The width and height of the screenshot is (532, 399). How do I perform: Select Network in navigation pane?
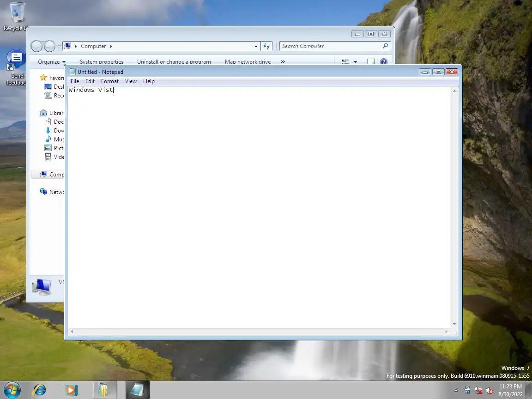(51, 192)
